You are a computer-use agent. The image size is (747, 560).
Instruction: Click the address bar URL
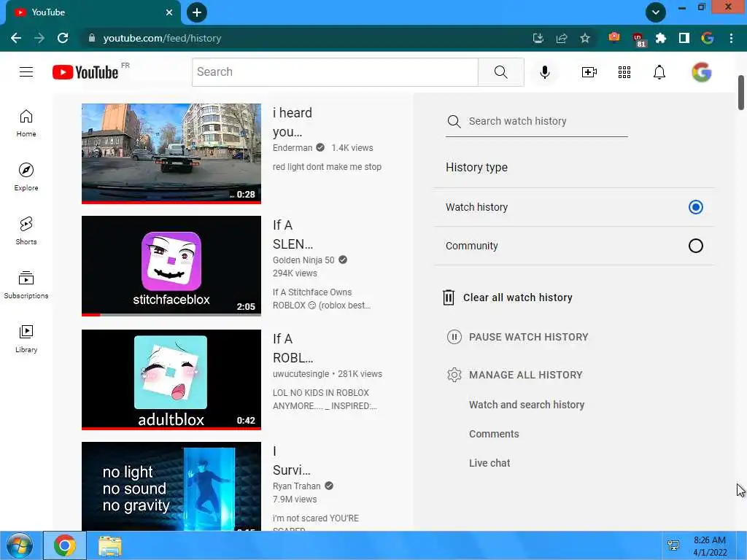click(162, 38)
